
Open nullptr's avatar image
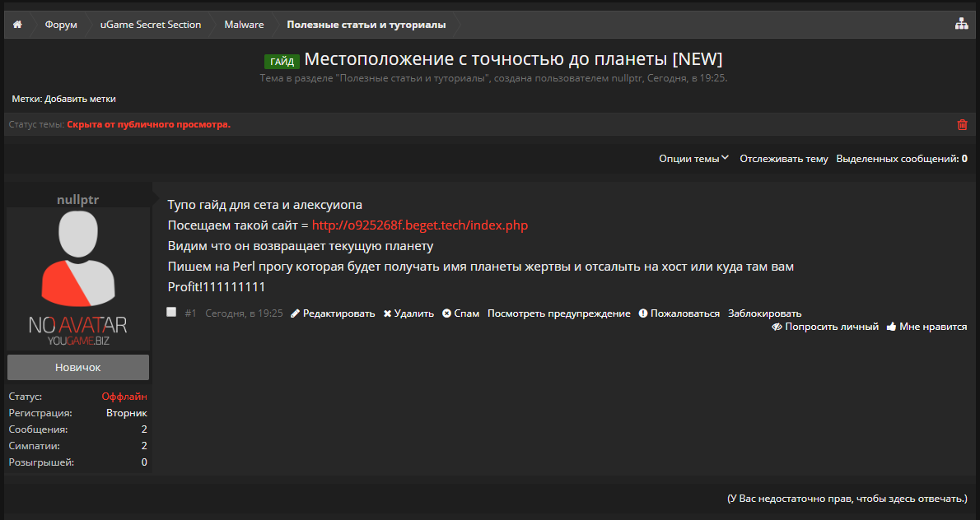pos(78,280)
